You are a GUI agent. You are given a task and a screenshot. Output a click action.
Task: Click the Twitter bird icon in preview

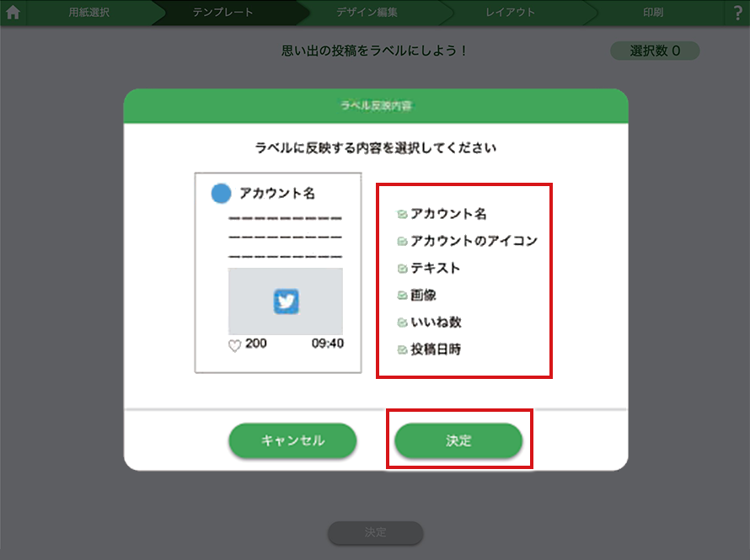286,301
